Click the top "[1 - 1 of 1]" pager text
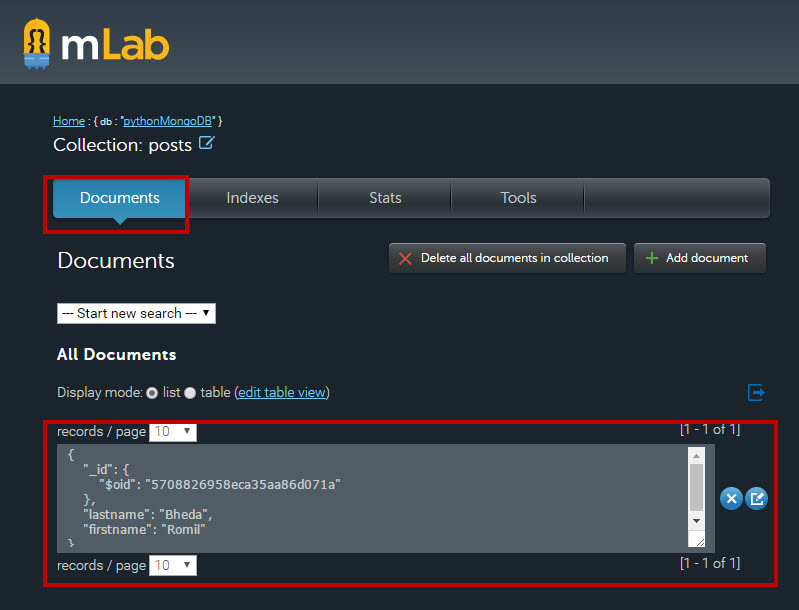Screen dimensions: 799x610 coord(710,430)
